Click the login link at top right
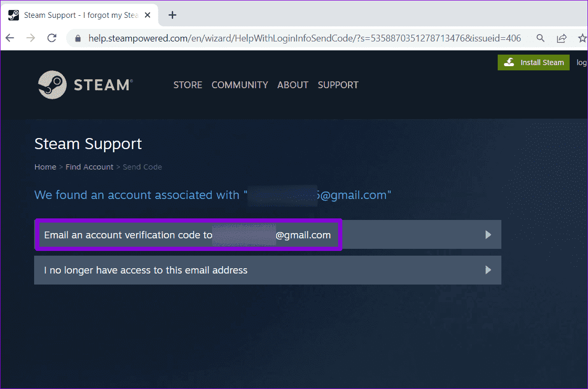588x389 pixels. click(x=582, y=62)
